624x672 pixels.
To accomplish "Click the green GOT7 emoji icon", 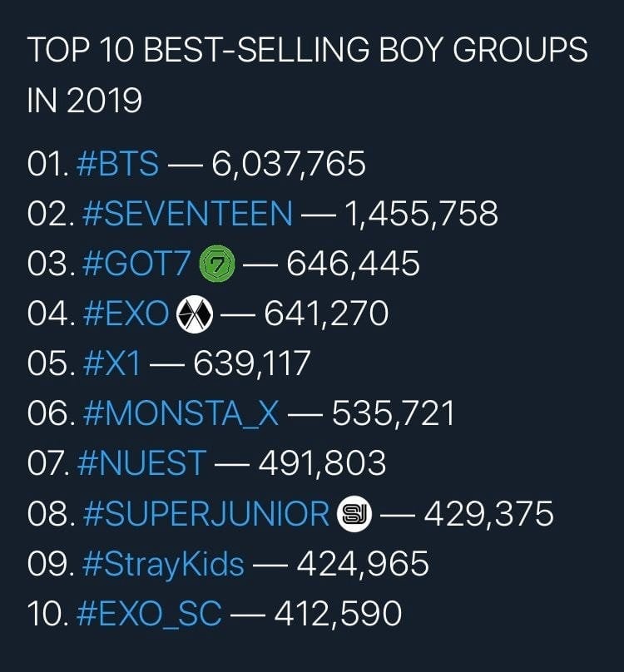I will 217,264.
